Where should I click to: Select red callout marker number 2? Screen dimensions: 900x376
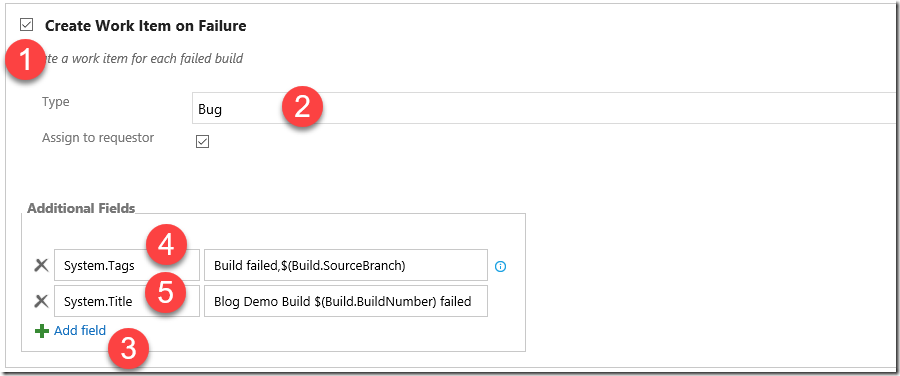click(302, 107)
